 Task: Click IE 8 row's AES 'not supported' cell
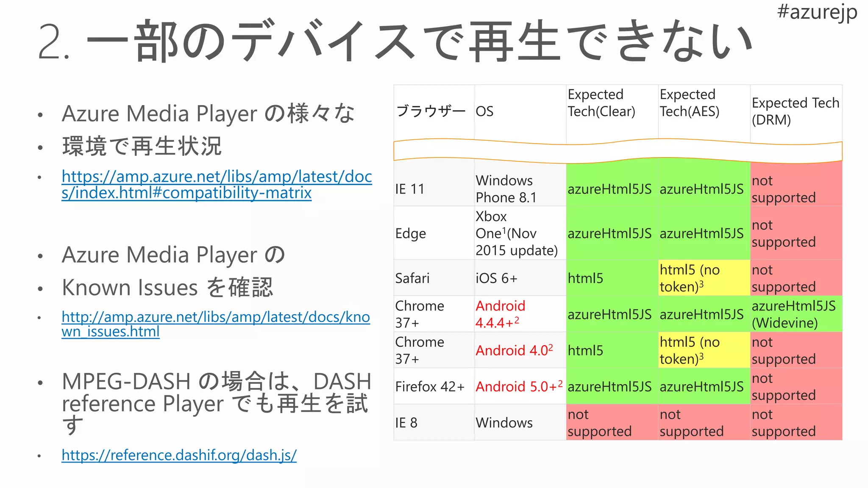point(704,422)
